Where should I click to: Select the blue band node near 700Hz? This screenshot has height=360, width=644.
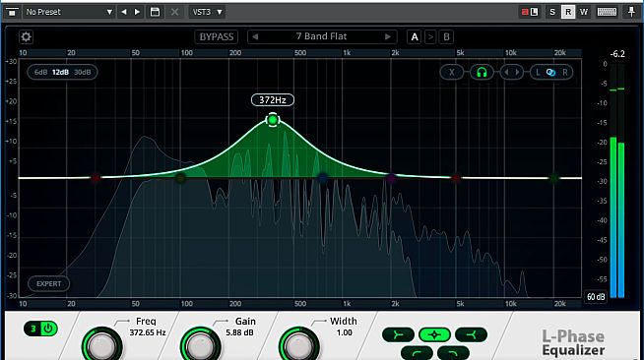point(323,178)
